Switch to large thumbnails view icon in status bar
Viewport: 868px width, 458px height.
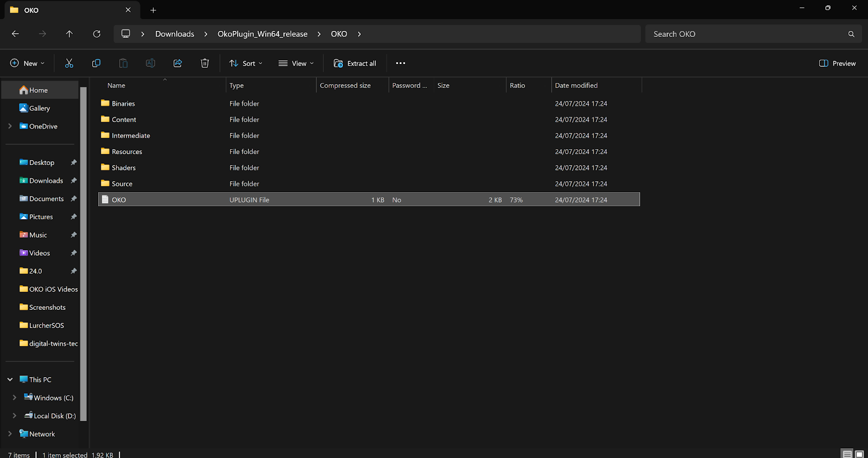click(x=859, y=454)
